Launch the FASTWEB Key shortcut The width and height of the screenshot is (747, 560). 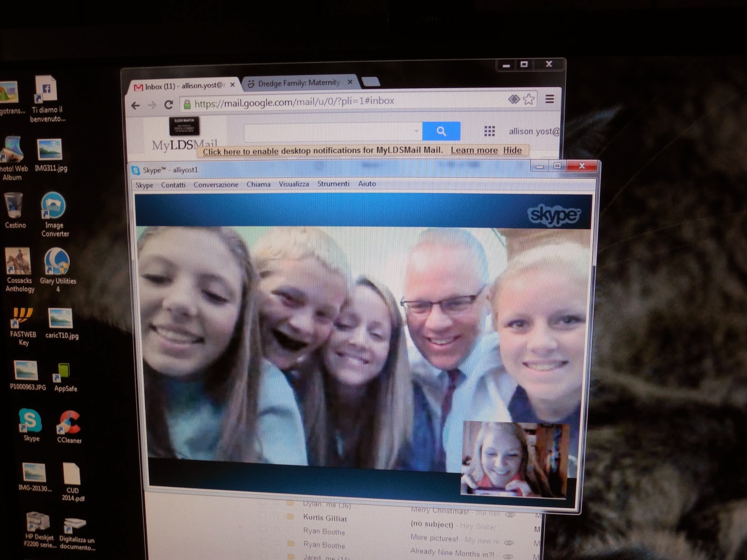pyautogui.click(x=23, y=327)
